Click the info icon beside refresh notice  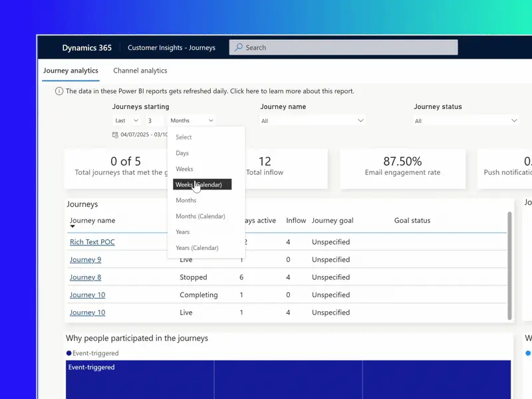click(59, 91)
